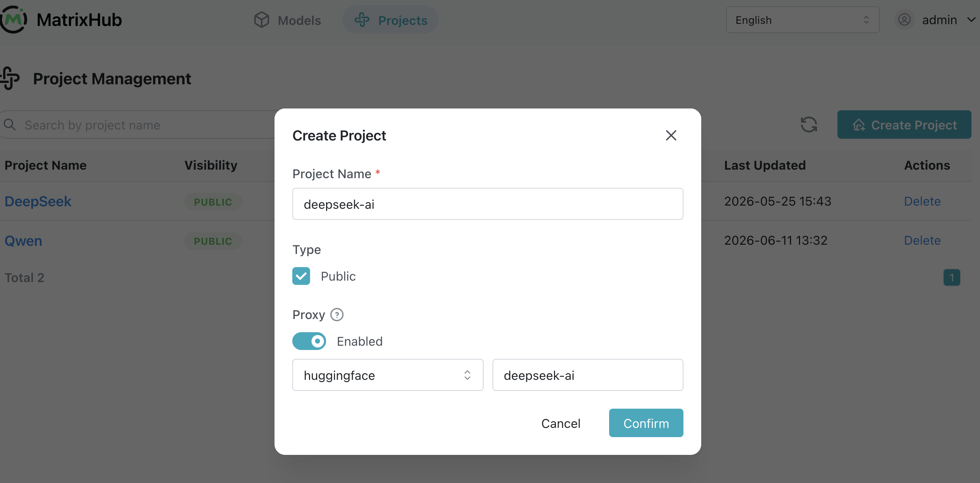
Task: Click the Models cube icon
Action: pos(261,20)
